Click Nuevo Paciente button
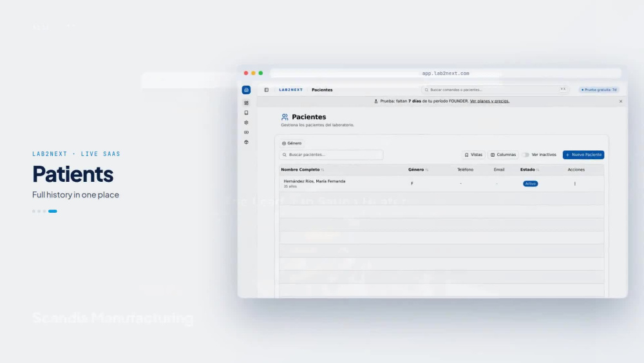644x363 pixels. 583,155
